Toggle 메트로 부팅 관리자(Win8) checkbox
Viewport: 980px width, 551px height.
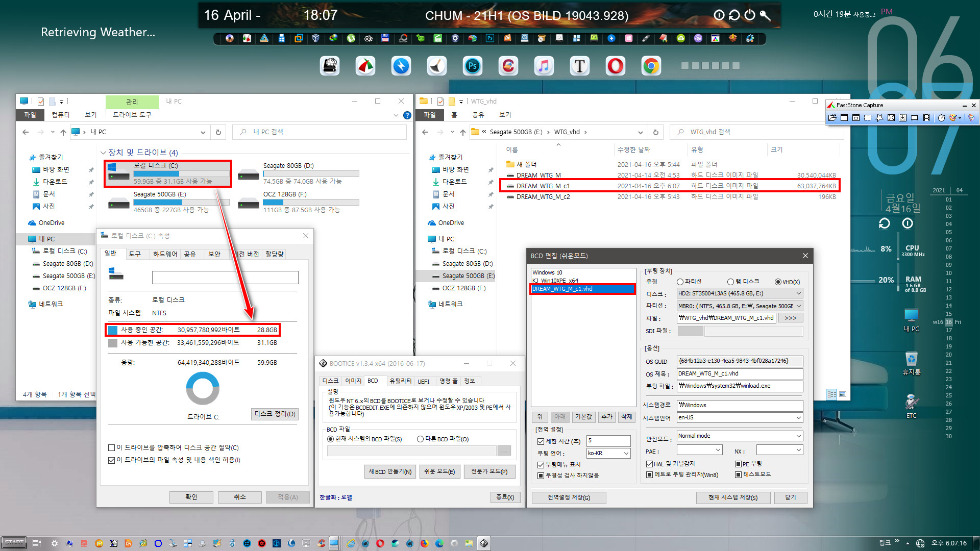[x=649, y=474]
